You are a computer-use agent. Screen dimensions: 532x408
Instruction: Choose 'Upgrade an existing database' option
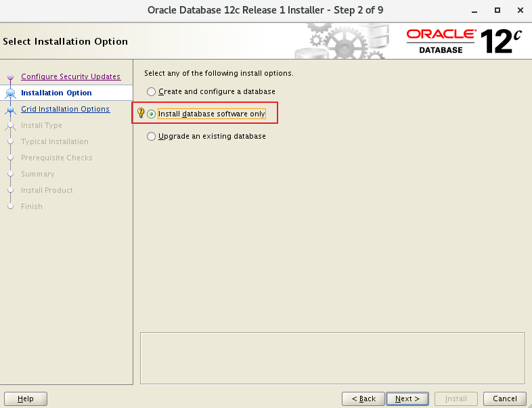pos(206,137)
